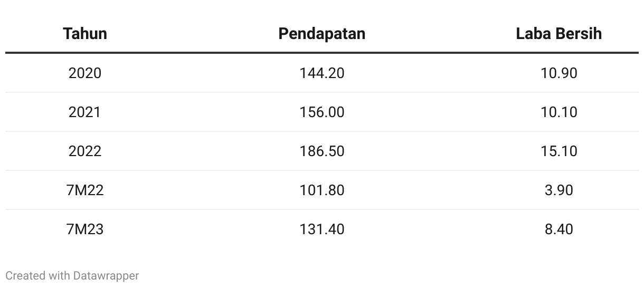
Task: Click the 3.90 Laba Bersih value
Action: [559, 190]
